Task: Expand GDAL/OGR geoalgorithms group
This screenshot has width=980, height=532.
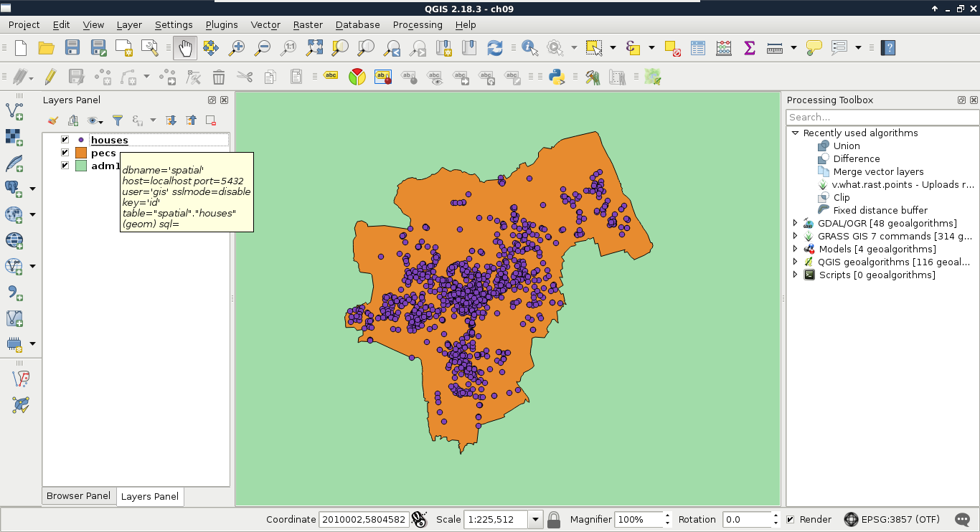Action: coord(795,224)
